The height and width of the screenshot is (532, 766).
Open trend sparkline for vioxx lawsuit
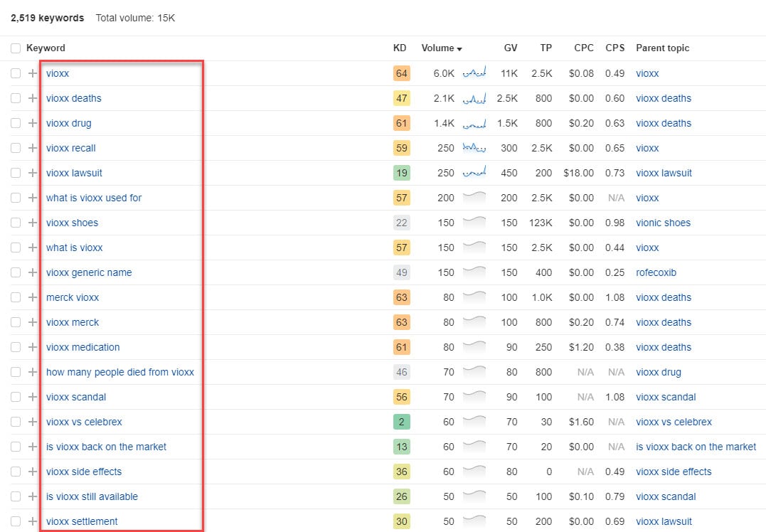click(x=474, y=172)
